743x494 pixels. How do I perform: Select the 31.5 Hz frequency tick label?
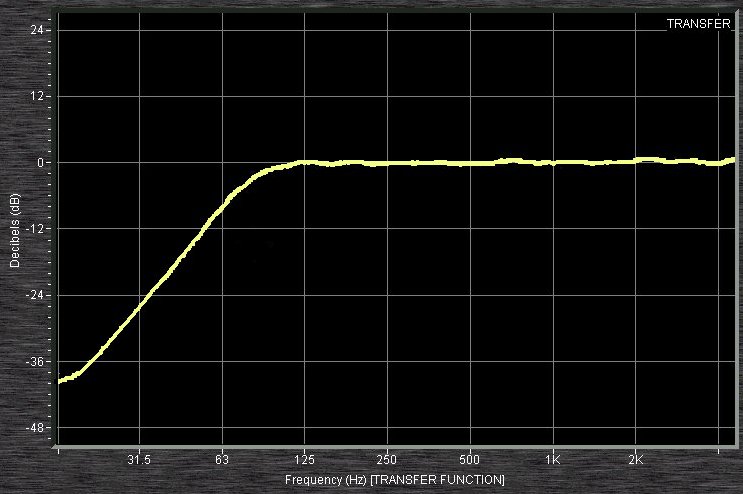(139, 460)
